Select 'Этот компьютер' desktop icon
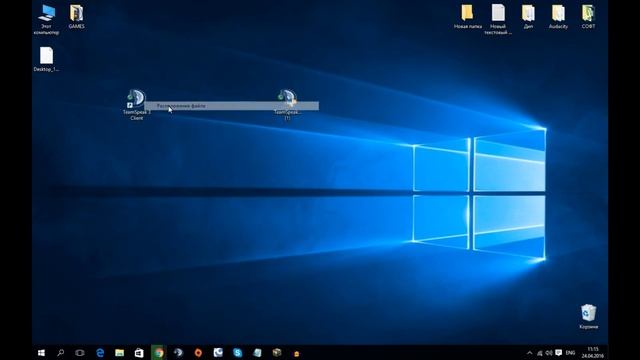 tap(46, 19)
